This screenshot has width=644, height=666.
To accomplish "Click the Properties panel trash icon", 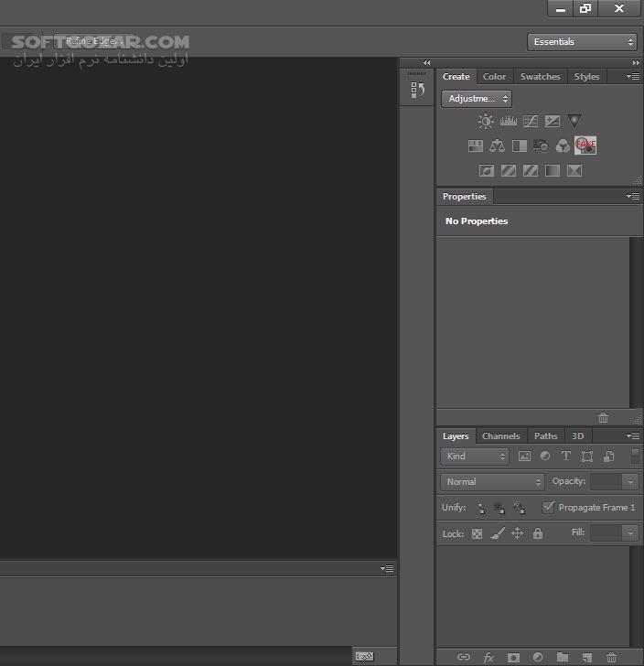I will (603, 418).
